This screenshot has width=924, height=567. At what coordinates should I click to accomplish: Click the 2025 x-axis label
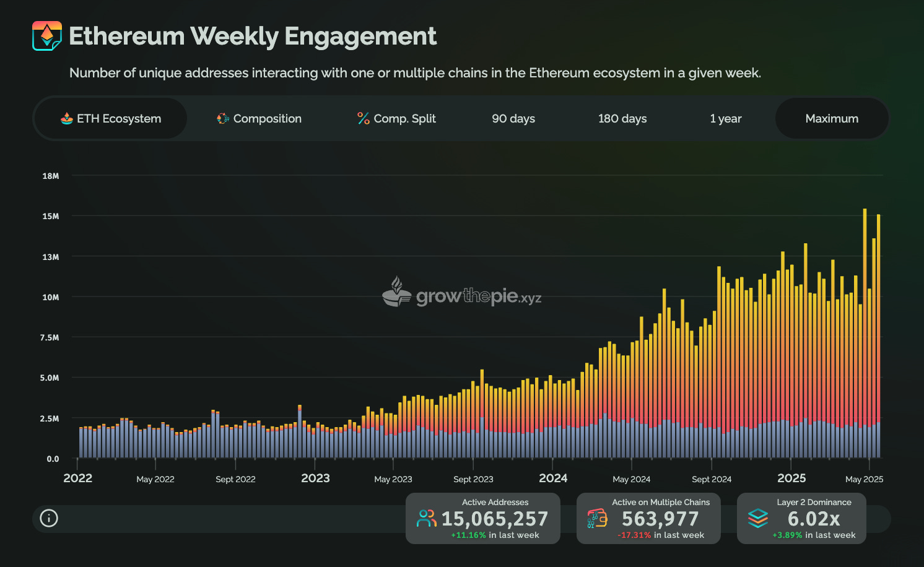pos(791,478)
